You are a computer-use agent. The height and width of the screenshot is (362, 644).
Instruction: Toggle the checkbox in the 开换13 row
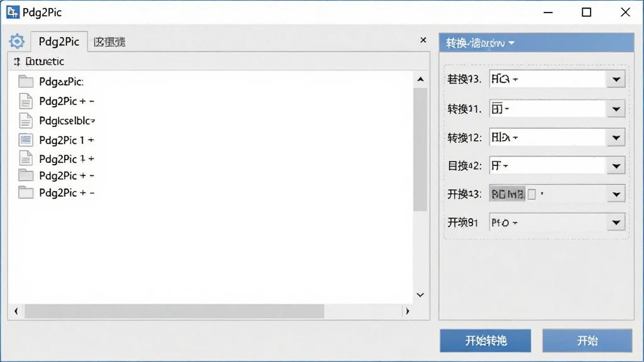(531, 194)
